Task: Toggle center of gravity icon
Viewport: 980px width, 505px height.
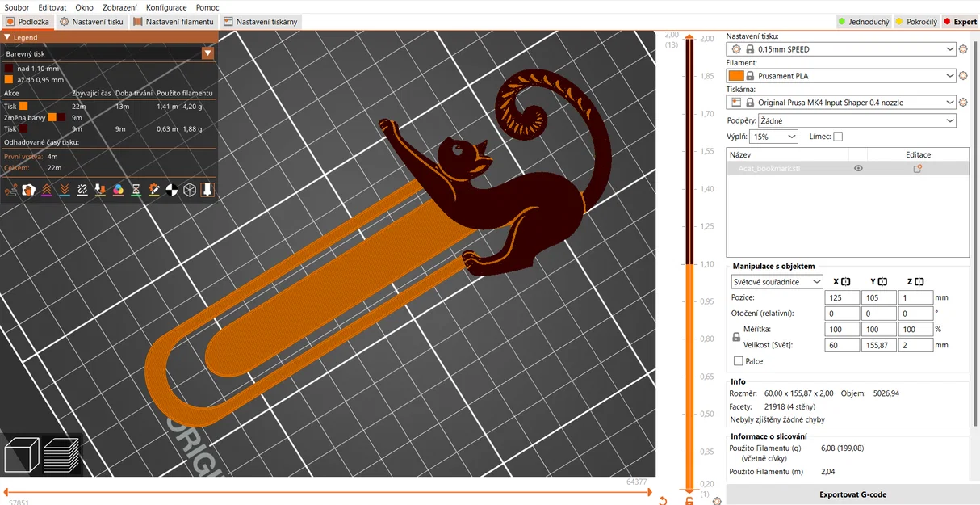Action: 171,190
